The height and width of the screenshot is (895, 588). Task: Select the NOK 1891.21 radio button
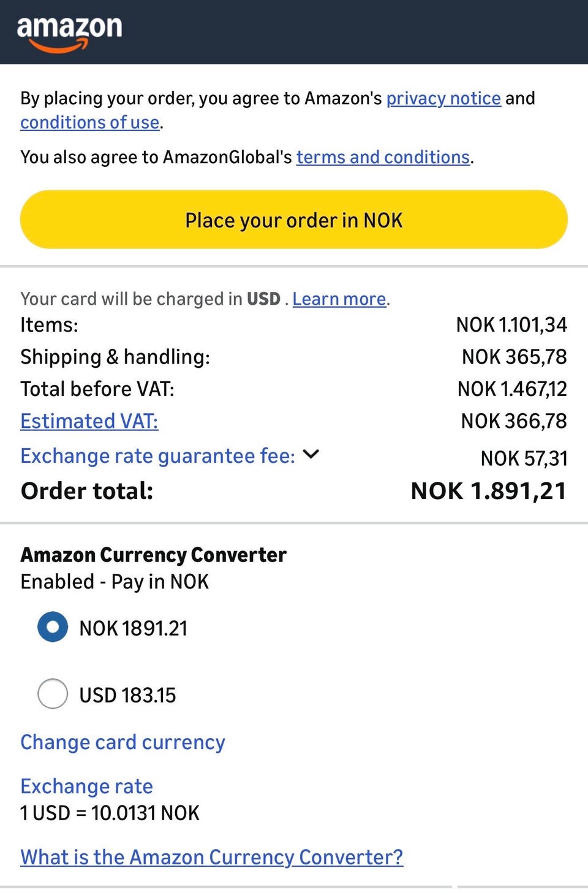pos(53,627)
